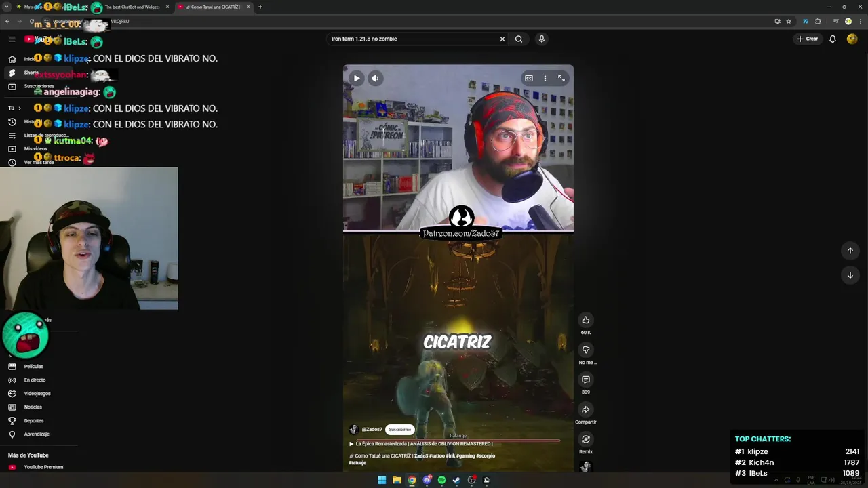Switch to Como Tatué una CICATRIZ tab
The height and width of the screenshot is (488, 868).
[x=214, y=7]
